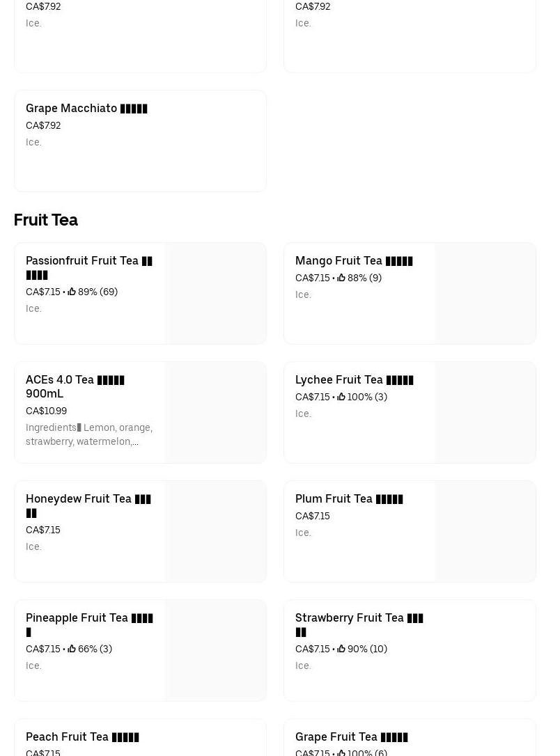Click the Fruit Tea section heading

[x=46, y=220]
